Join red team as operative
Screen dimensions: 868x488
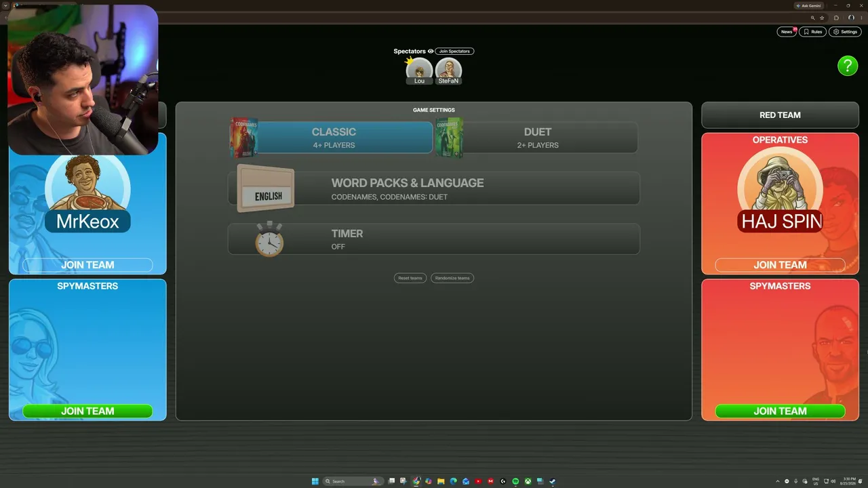[x=780, y=265]
